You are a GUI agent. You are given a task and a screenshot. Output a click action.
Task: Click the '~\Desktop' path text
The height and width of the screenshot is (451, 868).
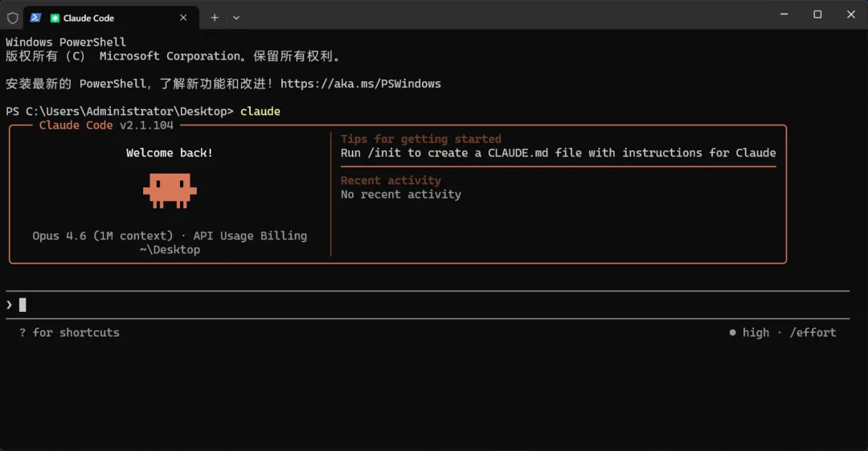[170, 250]
